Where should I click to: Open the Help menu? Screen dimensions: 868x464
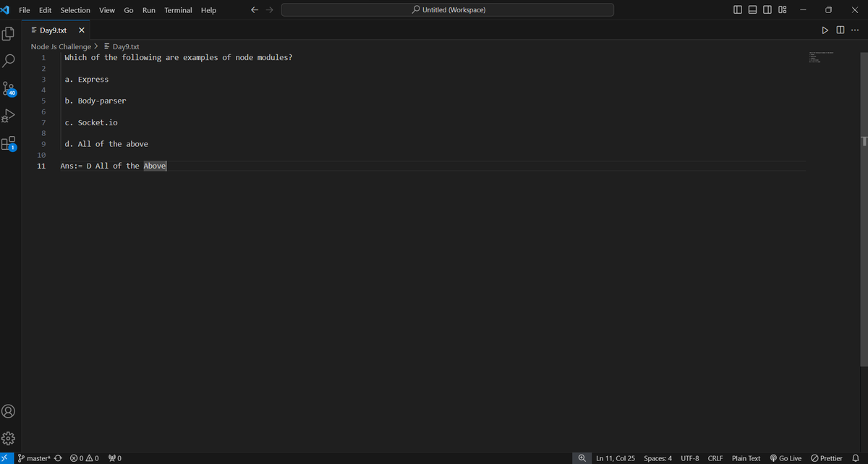(208, 10)
